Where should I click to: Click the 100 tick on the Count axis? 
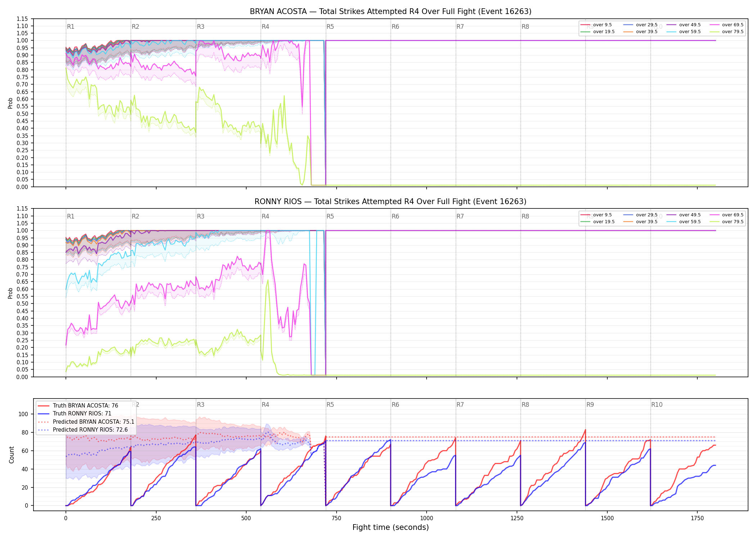pos(23,414)
